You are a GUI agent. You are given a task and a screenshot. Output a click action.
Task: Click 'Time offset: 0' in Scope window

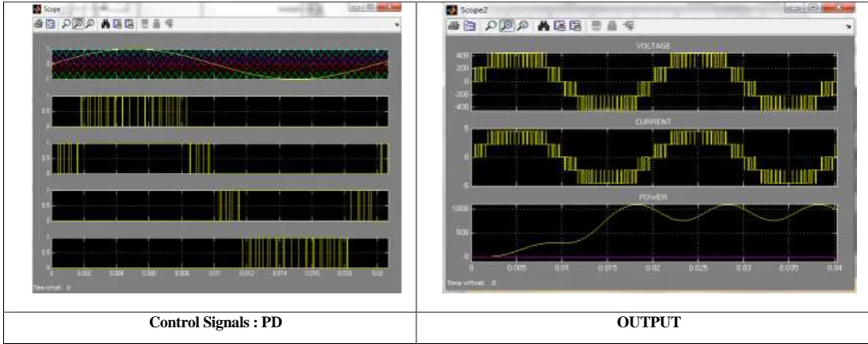coord(53,288)
